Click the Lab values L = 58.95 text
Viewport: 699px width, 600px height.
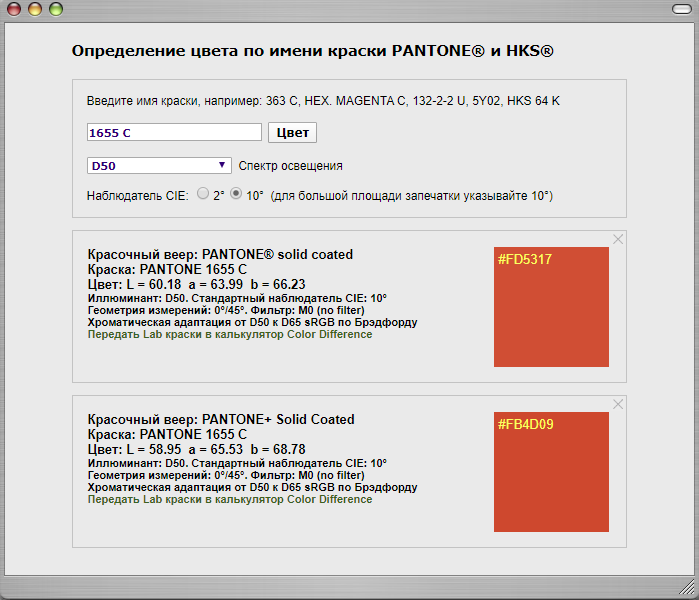[x=197, y=449]
